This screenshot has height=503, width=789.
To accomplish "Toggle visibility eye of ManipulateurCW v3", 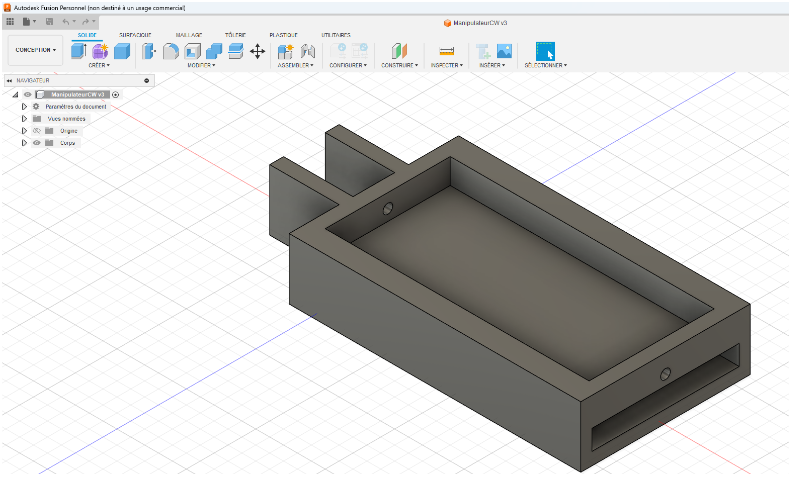I will coord(28,95).
